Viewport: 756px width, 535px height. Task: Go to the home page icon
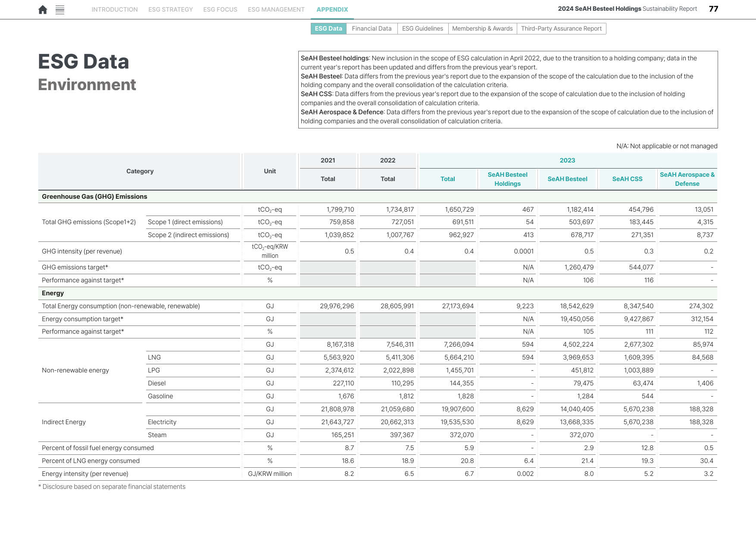[x=43, y=9]
